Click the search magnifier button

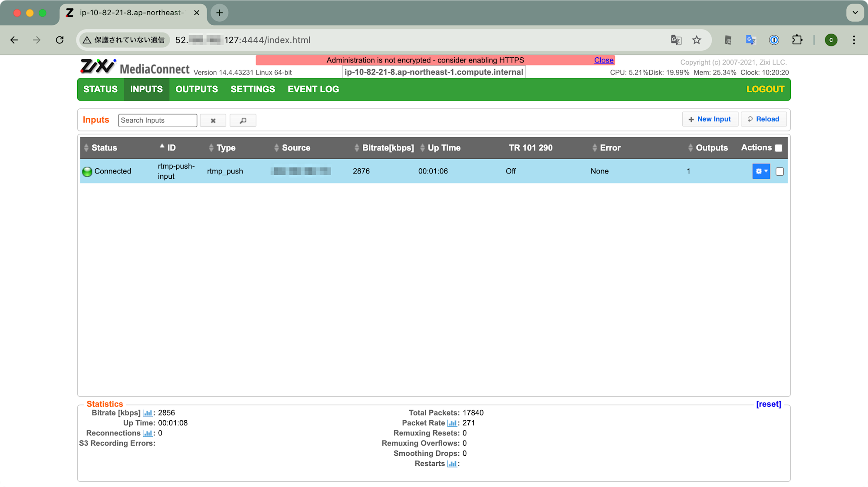pyautogui.click(x=243, y=121)
